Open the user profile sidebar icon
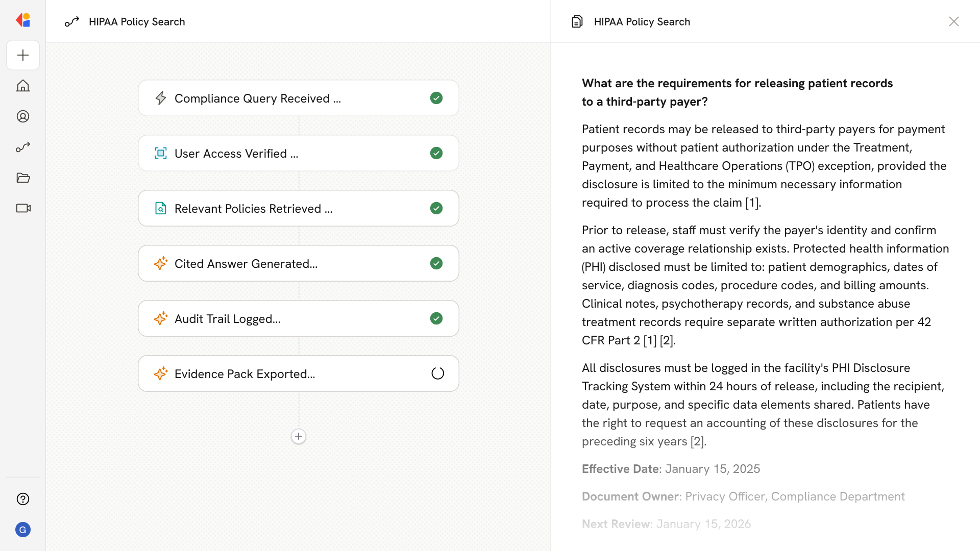 23,116
